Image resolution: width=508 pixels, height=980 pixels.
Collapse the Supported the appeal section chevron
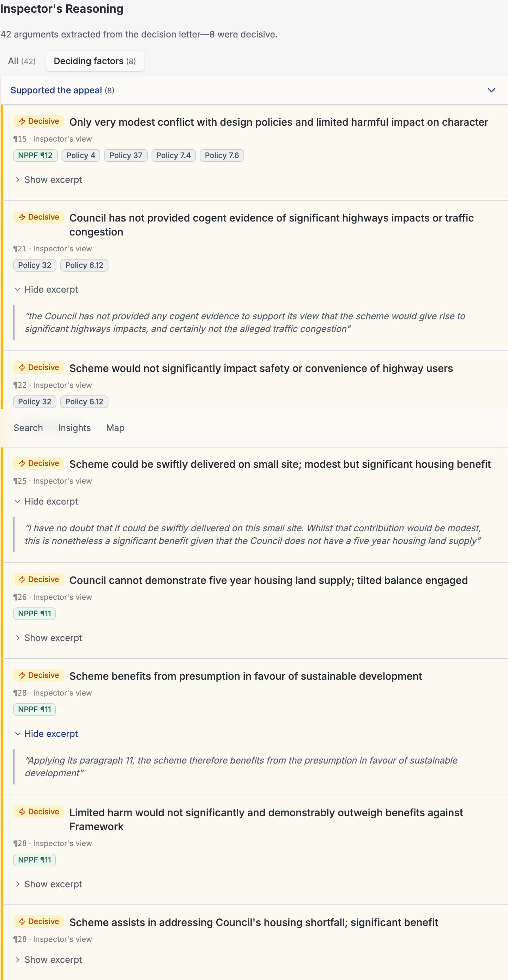point(491,90)
